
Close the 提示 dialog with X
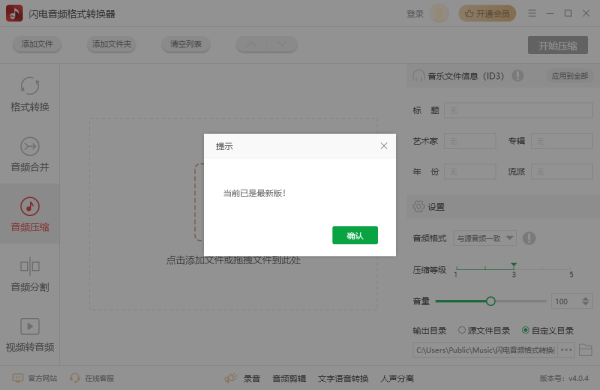point(384,146)
